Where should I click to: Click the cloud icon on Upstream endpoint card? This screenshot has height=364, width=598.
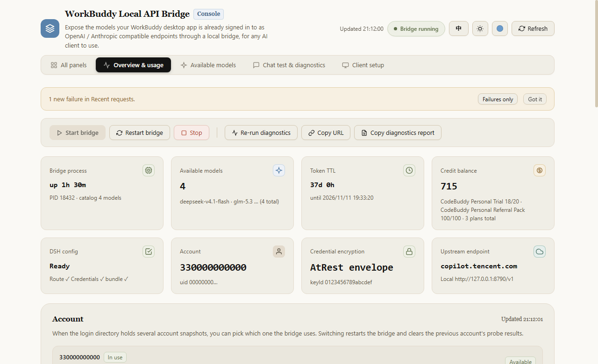coord(540,252)
